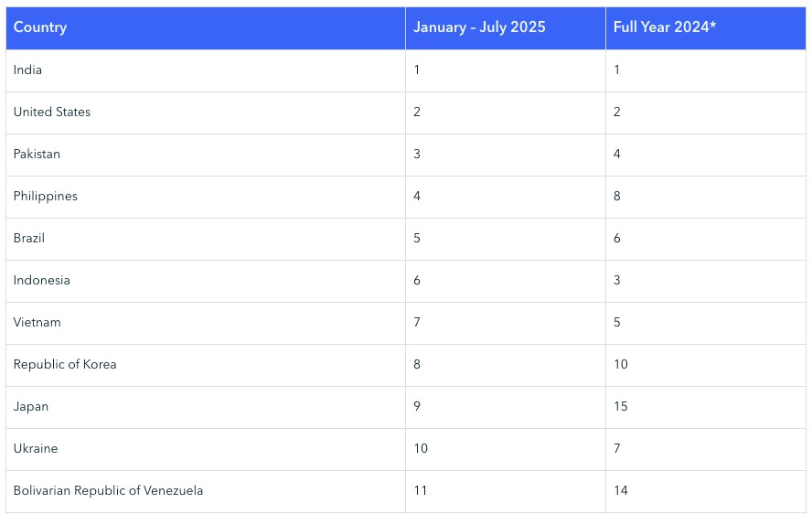
Task: Select the Republic of Korea cell
Action: [x=65, y=365]
